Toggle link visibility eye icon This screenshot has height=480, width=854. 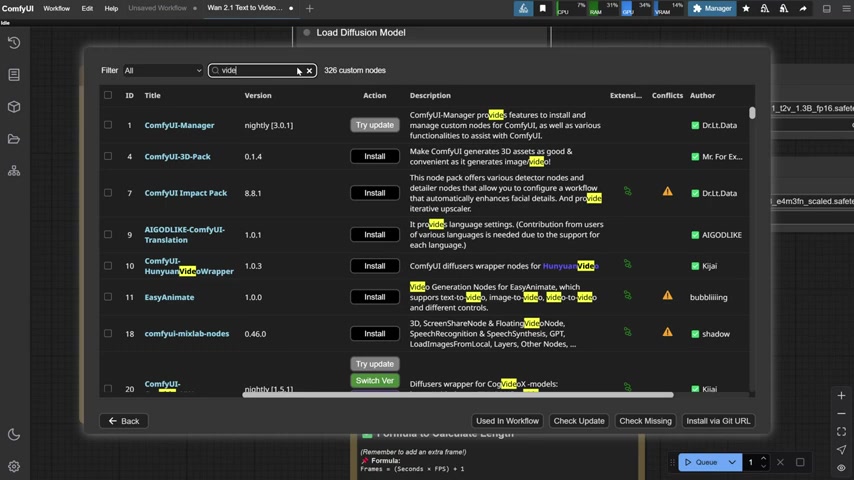pyautogui.click(x=841, y=467)
